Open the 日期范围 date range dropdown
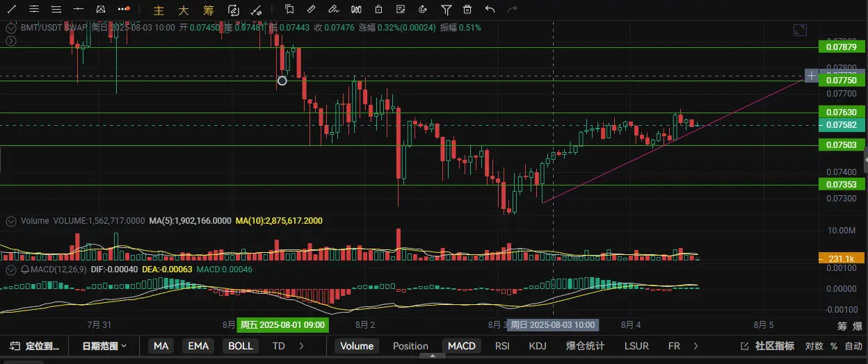 (x=104, y=346)
